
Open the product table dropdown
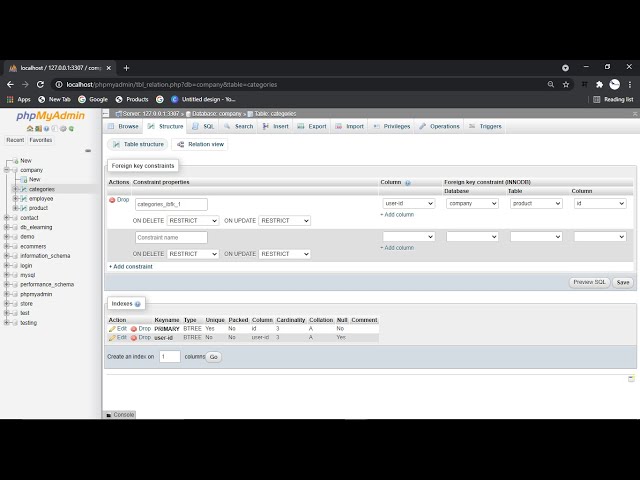536,203
